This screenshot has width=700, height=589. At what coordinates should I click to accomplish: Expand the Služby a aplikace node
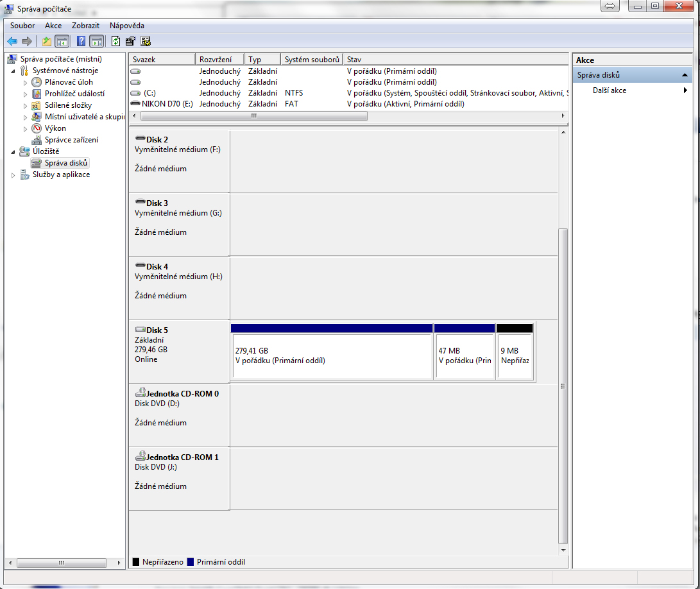pyautogui.click(x=13, y=175)
